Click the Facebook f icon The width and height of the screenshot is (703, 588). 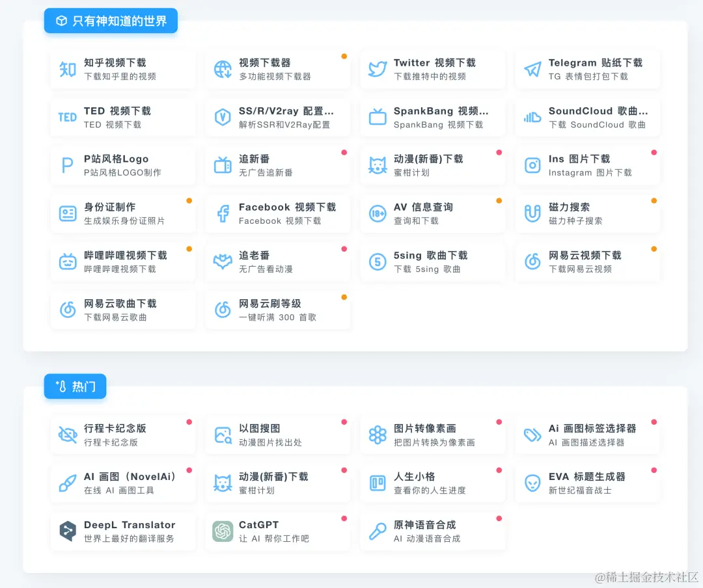pos(223,214)
